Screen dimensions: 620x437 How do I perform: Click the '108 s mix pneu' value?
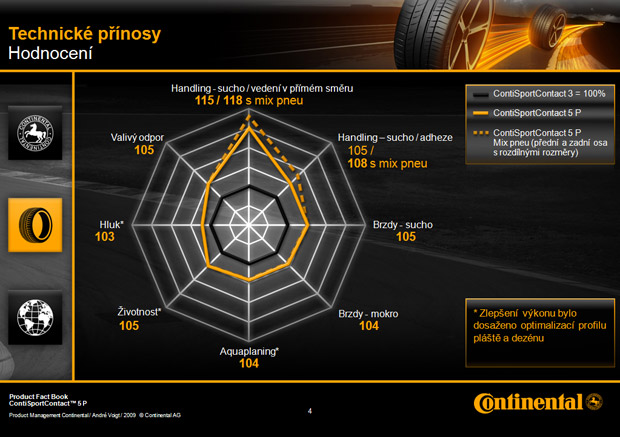coord(388,163)
